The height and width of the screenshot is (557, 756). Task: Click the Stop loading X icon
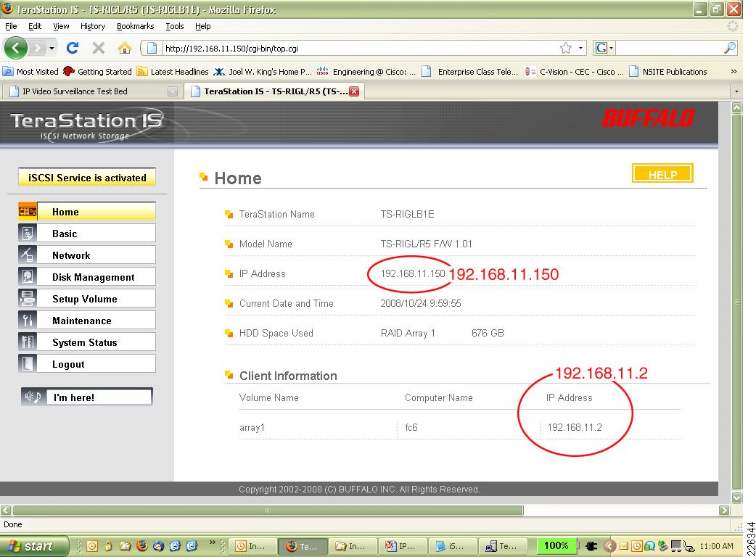coord(99,48)
